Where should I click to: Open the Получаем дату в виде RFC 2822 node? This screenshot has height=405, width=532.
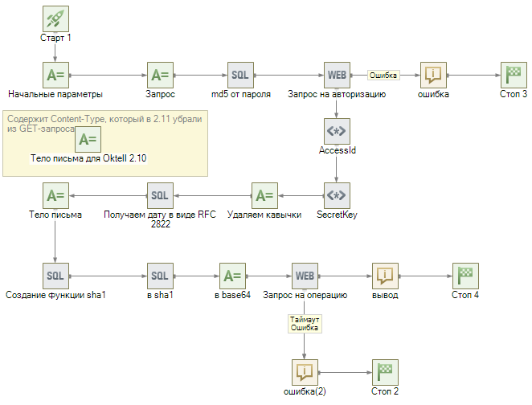(160, 195)
